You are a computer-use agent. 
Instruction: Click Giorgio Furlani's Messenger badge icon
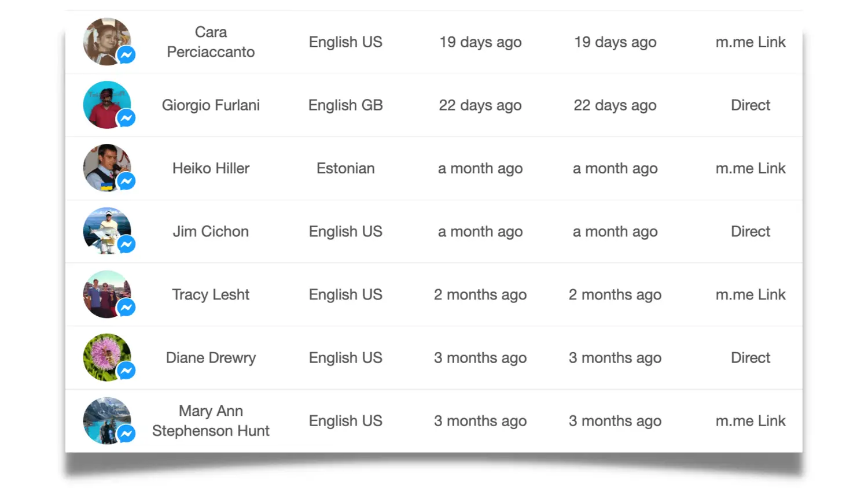[126, 118]
